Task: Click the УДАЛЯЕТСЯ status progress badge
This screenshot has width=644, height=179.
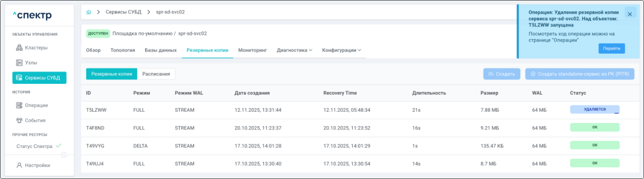Action: click(594, 110)
